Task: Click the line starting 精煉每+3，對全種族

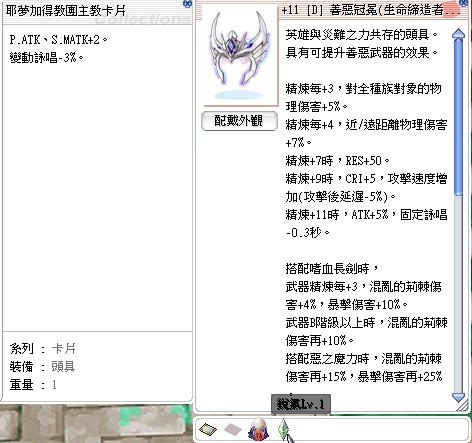Action: pyautogui.click(x=364, y=89)
